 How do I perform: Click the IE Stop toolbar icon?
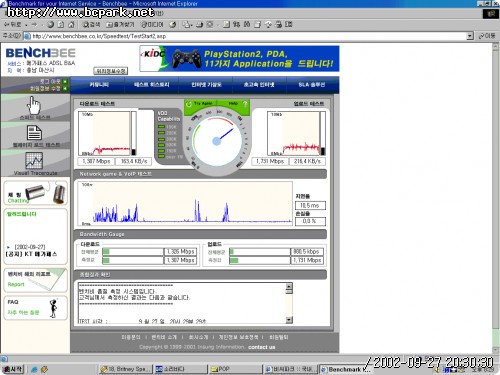(x=51, y=24)
